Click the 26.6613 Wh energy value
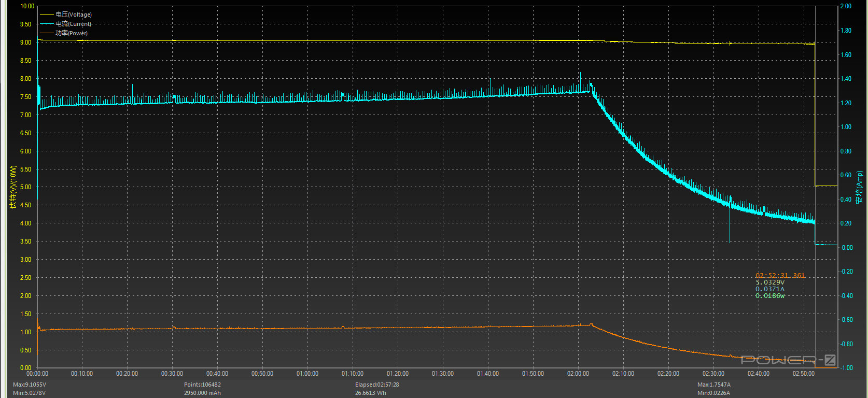Image resolution: width=868 pixels, height=398 pixels. [x=371, y=393]
